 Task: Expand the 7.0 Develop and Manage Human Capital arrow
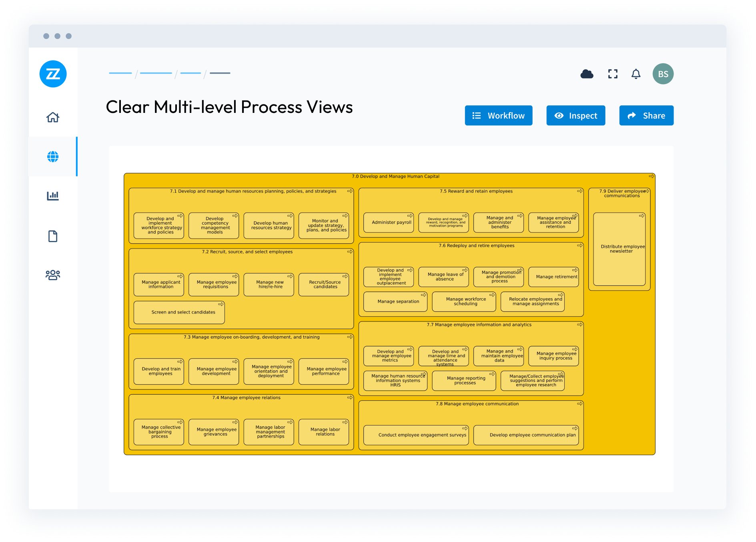click(x=652, y=177)
